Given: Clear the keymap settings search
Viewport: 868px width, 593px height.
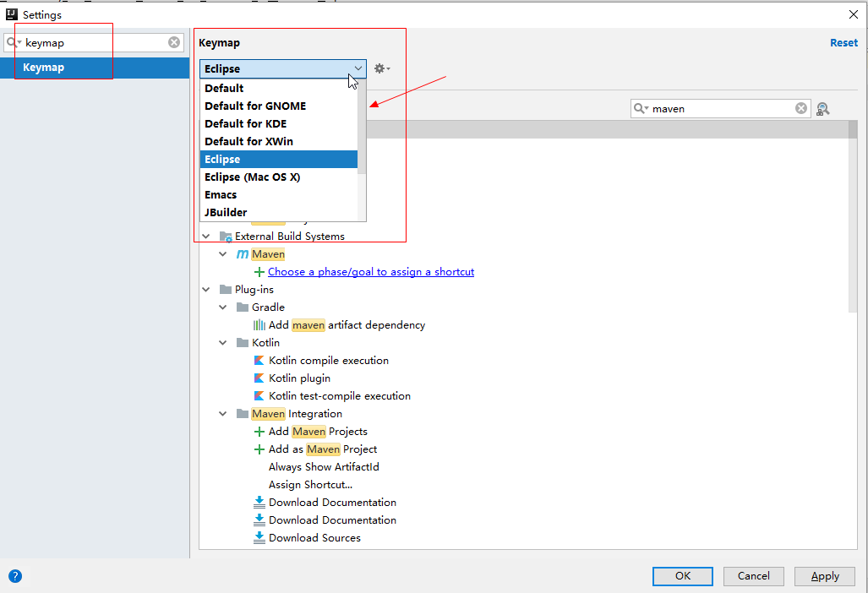Looking at the screenshot, I should tap(174, 42).
